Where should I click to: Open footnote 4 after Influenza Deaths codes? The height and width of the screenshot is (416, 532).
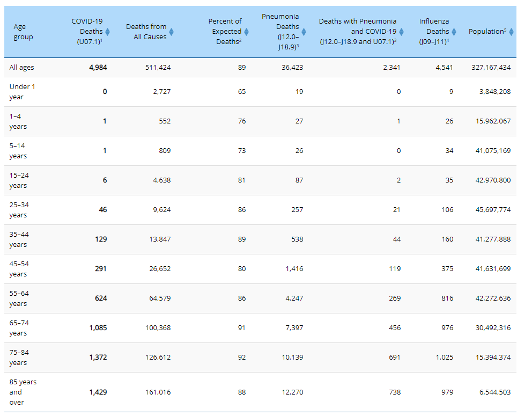[448, 41]
